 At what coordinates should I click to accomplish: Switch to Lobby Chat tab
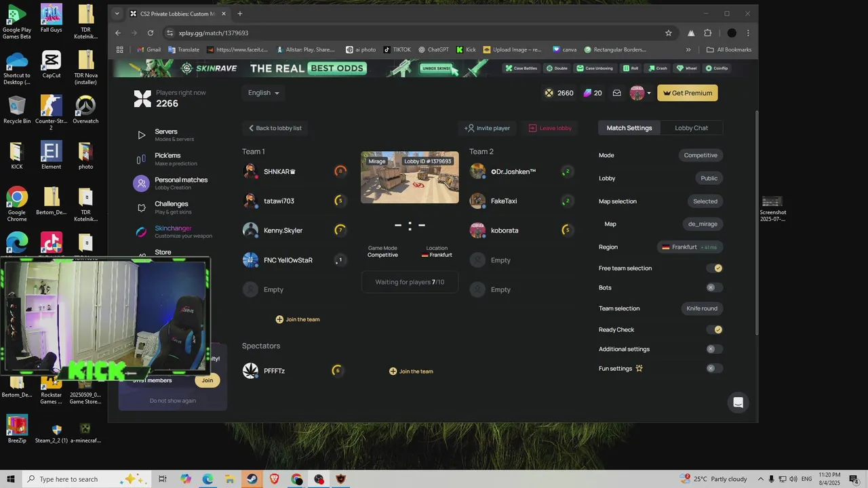pos(691,127)
